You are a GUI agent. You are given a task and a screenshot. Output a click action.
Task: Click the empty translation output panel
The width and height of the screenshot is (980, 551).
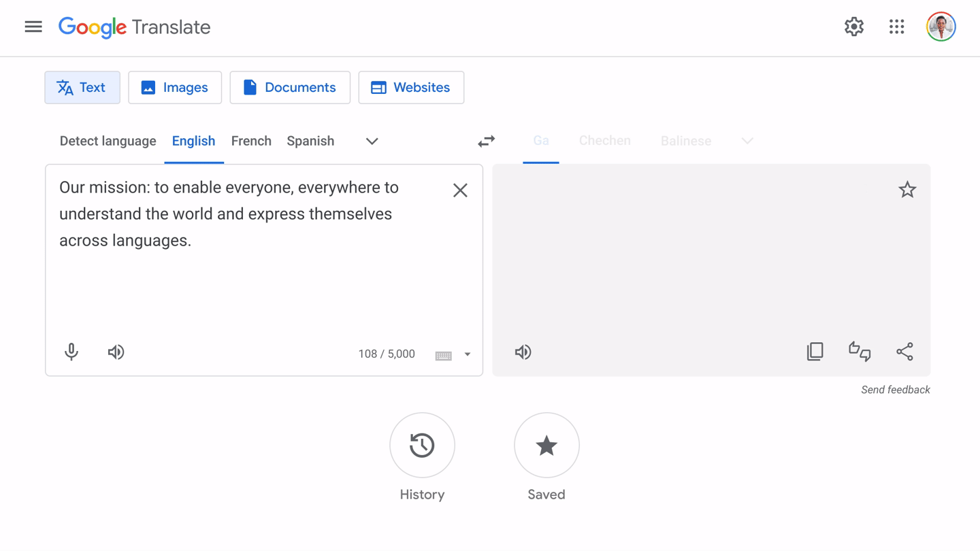pyautogui.click(x=711, y=270)
